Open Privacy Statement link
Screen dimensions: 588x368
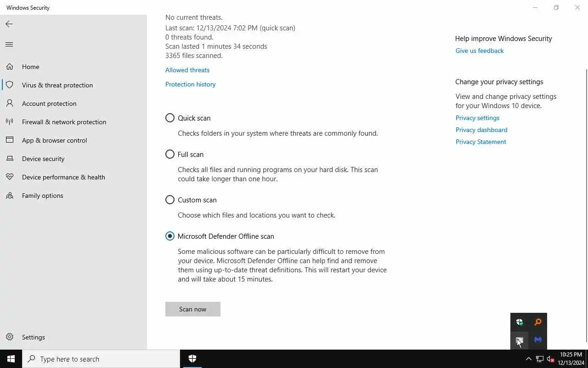pos(481,142)
